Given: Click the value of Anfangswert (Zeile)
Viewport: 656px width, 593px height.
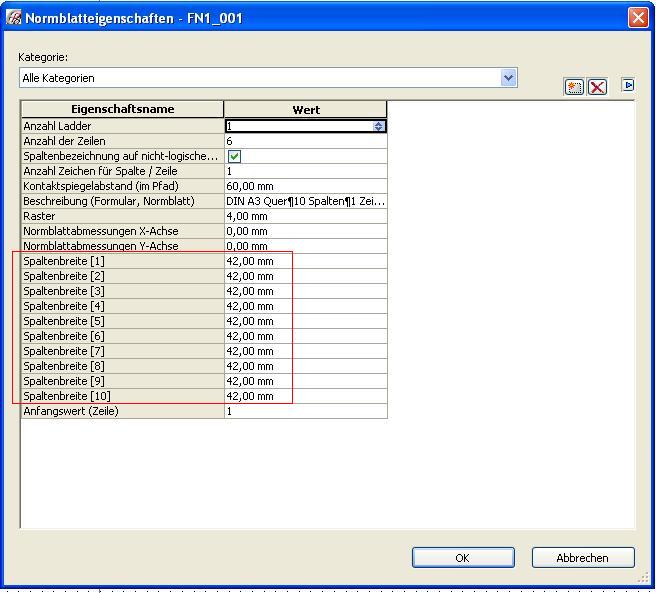Looking at the screenshot, I should (306, 411).
